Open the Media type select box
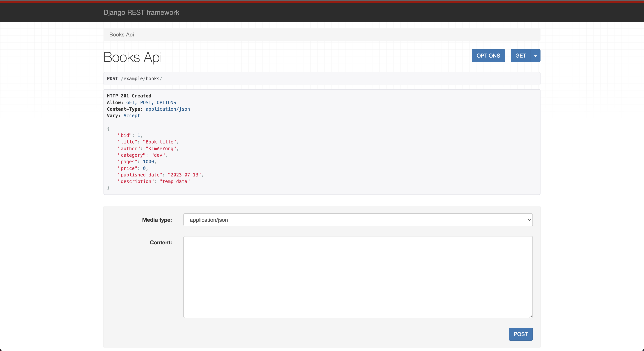The image size is (644, 351). coord(358,220)
